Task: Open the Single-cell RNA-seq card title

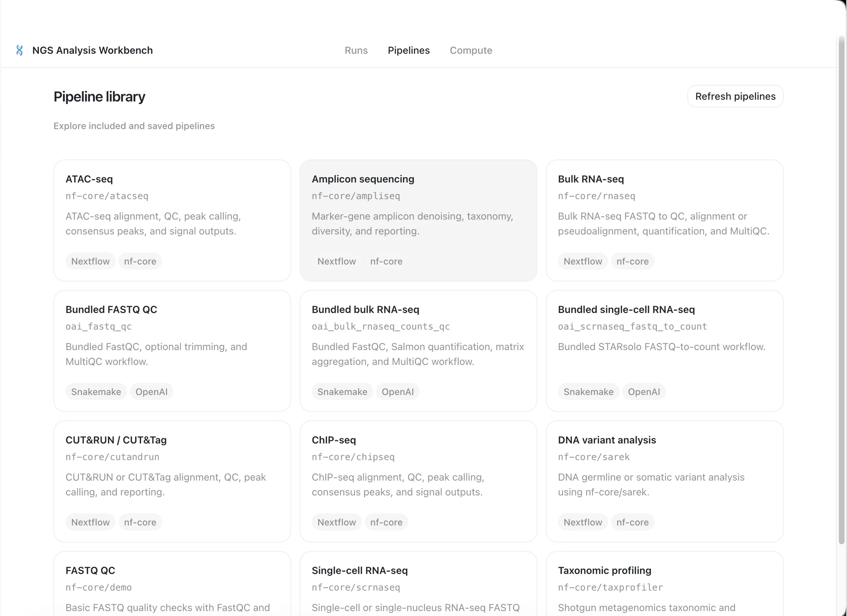Action: click(x=360, y=571)
